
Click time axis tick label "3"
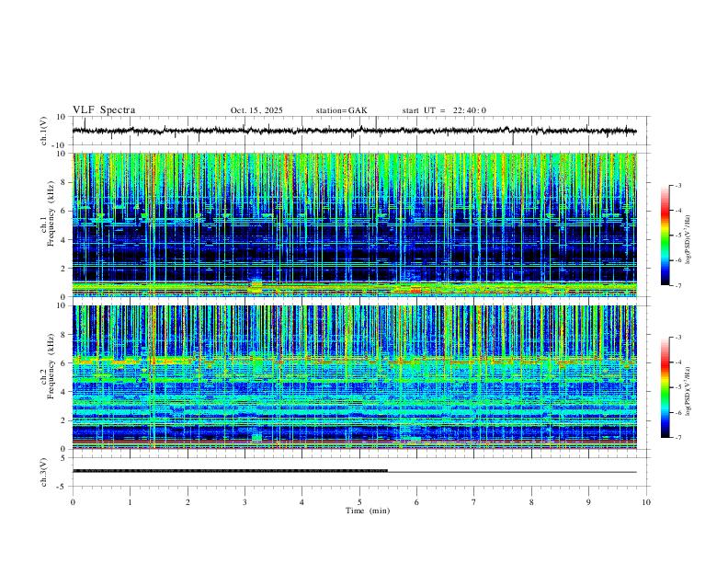[245, 502]
